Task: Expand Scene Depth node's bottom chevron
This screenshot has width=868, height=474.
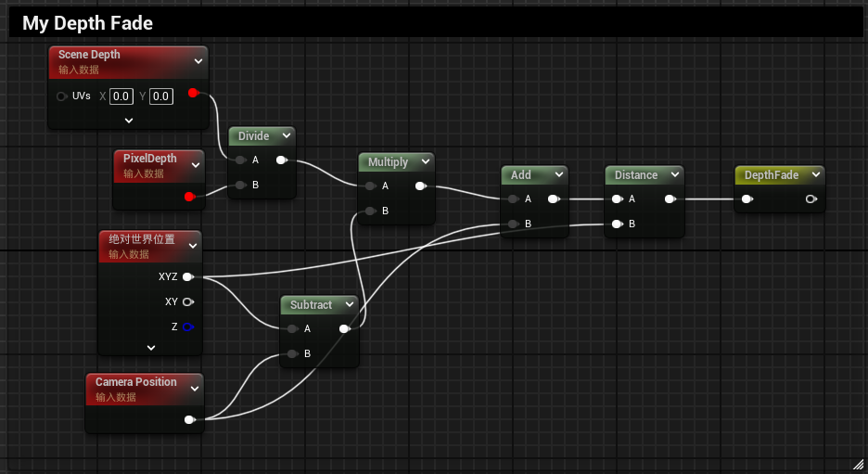Action: pyautogui.click(x=129, y=120)
